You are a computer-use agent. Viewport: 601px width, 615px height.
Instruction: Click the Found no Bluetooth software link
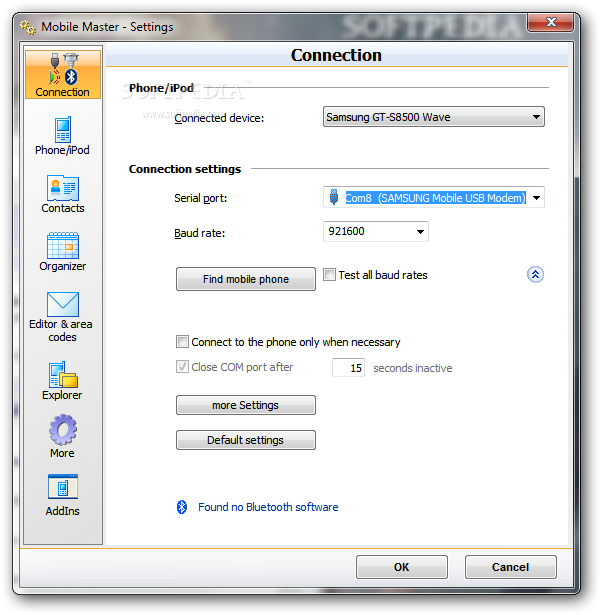[268, 507]
